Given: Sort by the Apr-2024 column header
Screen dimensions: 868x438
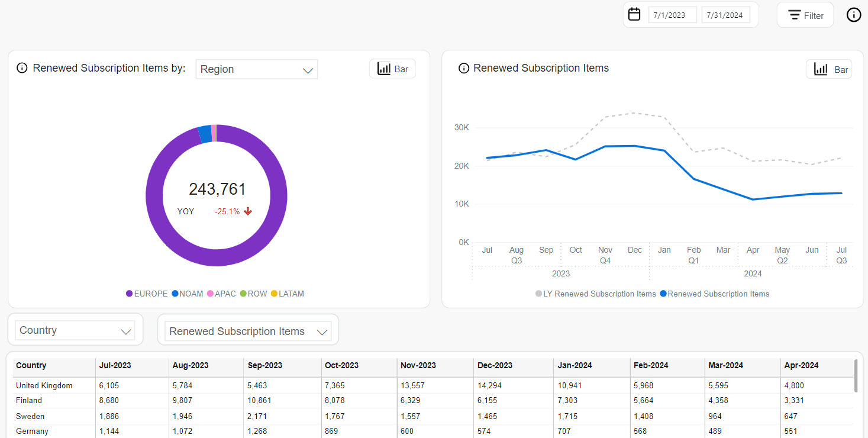Looking at the screenshot, I should [x=817, y=366].
